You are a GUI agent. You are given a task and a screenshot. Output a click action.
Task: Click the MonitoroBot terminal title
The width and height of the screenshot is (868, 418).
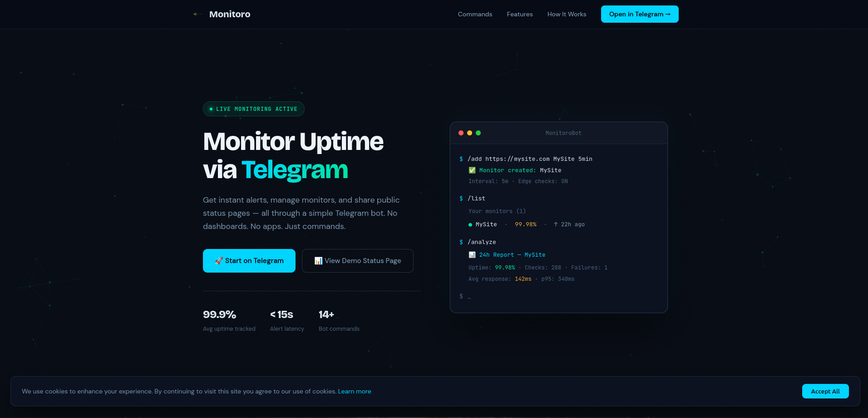(x=563, y=133)
